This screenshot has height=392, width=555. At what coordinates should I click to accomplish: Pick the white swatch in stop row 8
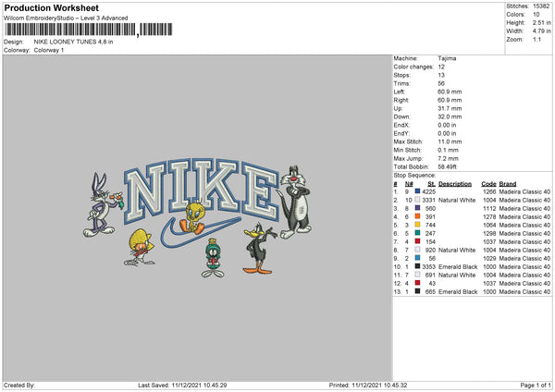click(418, 250)
